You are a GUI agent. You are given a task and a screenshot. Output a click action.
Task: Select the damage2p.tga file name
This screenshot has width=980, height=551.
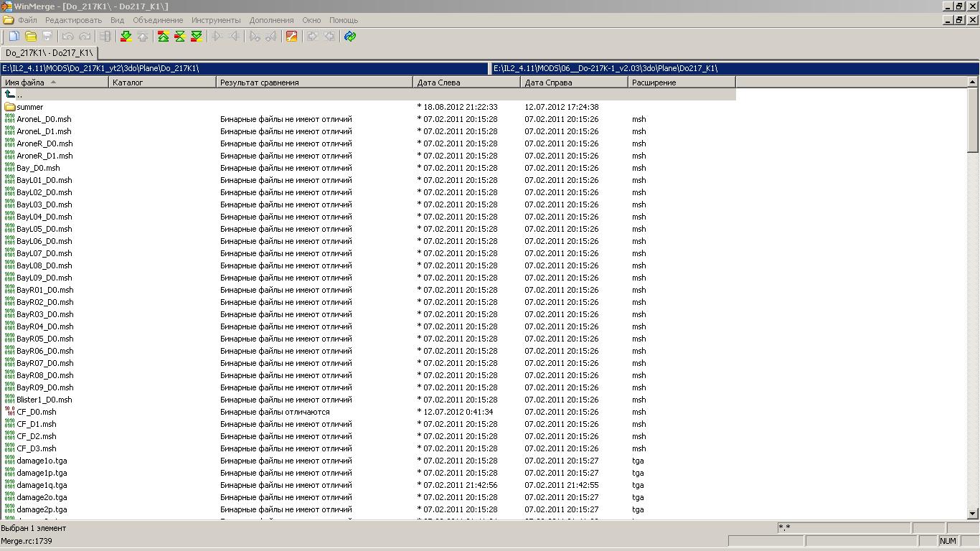(x=42, y=509)
